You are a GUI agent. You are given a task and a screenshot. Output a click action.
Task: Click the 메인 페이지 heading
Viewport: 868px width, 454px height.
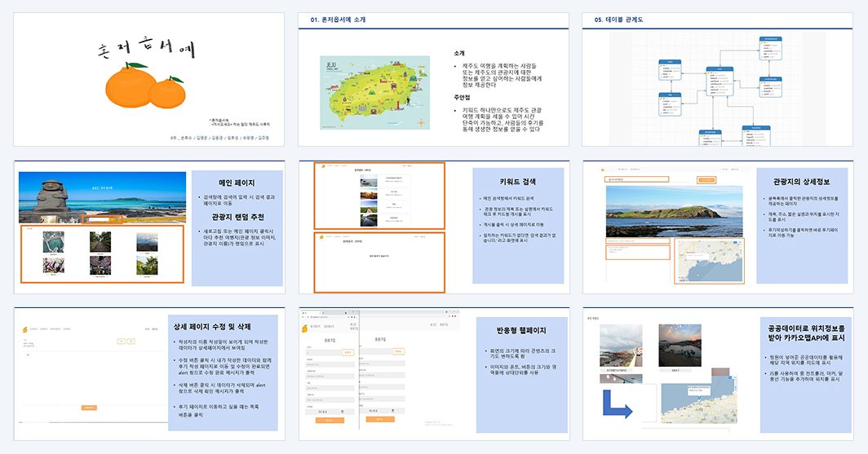click(237, 183)
